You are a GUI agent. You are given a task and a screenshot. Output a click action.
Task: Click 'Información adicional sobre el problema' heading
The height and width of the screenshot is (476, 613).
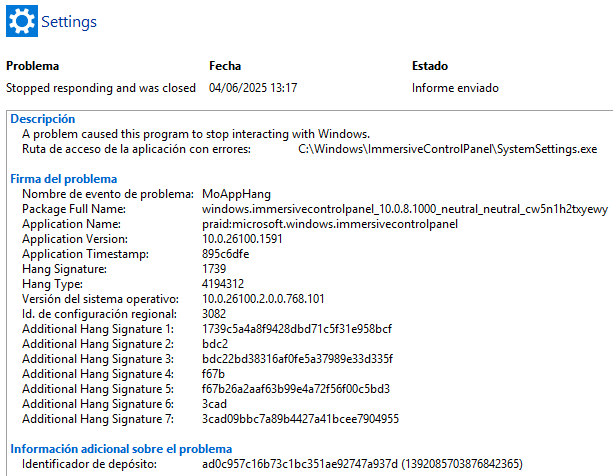[121, 449]
